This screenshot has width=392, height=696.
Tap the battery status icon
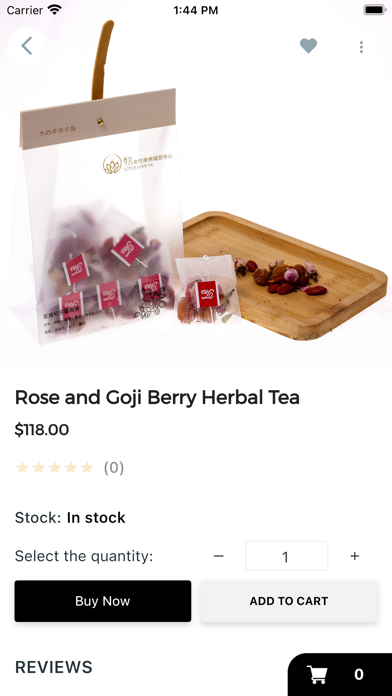point(374,10)
